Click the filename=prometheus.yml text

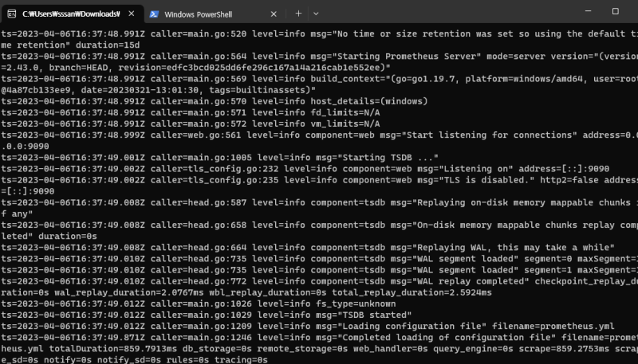[553, 327]
